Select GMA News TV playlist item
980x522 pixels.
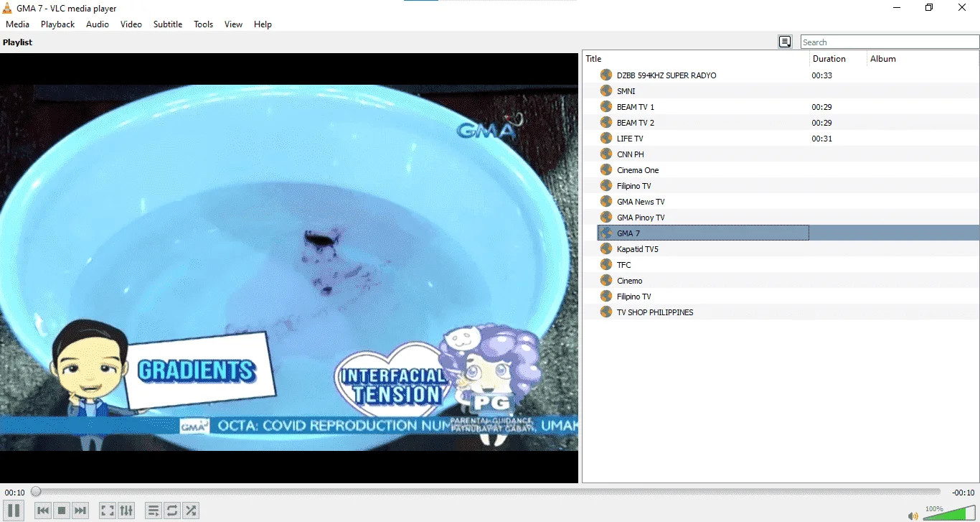[641, 202]
